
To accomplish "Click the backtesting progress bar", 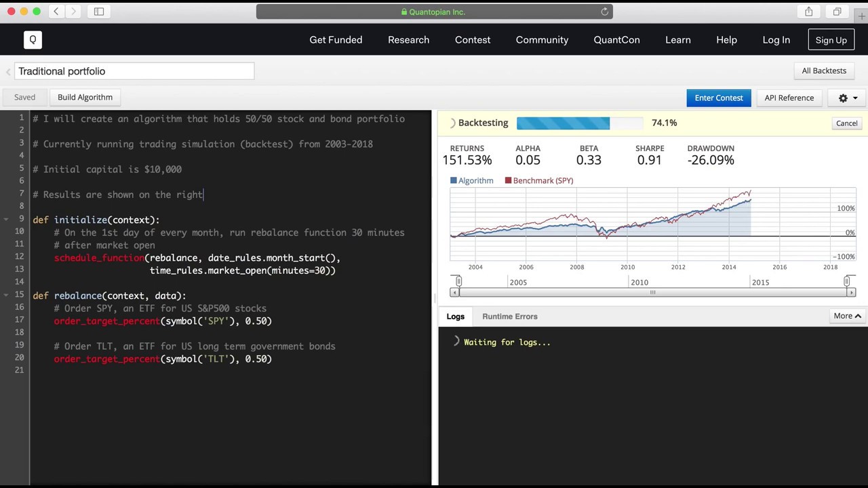I will pos(580,123).
